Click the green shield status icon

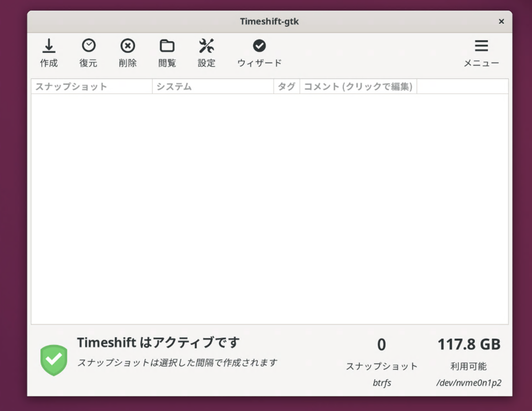[54, 360]
